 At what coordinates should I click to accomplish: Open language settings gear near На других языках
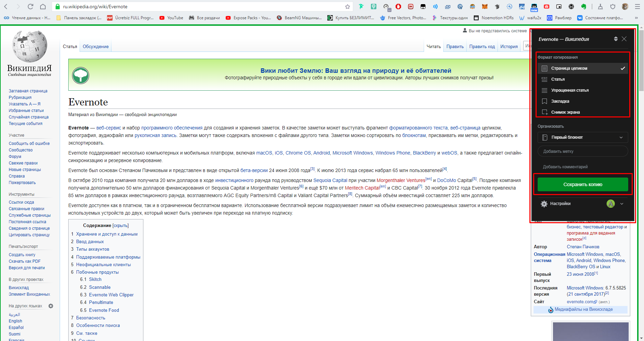51,306
